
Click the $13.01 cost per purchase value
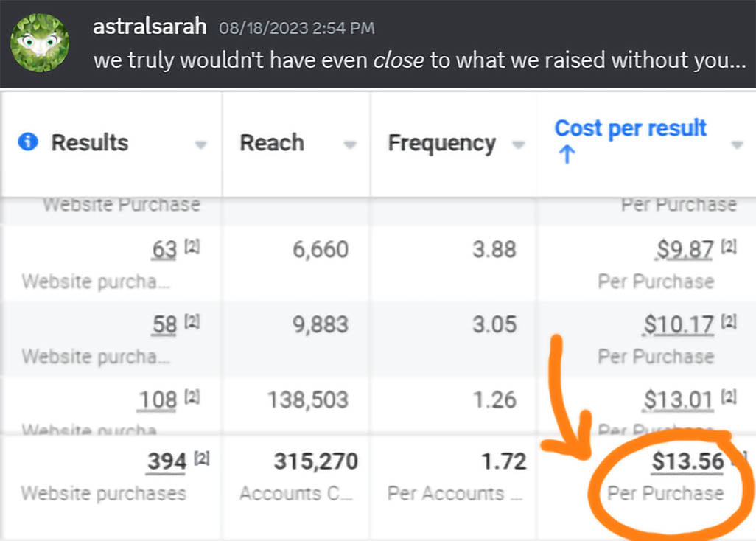(x=679, y=400)
